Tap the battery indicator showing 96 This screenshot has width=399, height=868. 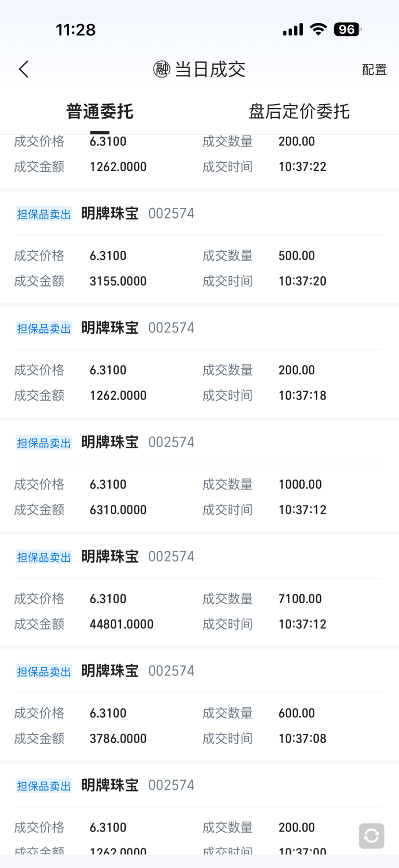(x=348, y=30)
